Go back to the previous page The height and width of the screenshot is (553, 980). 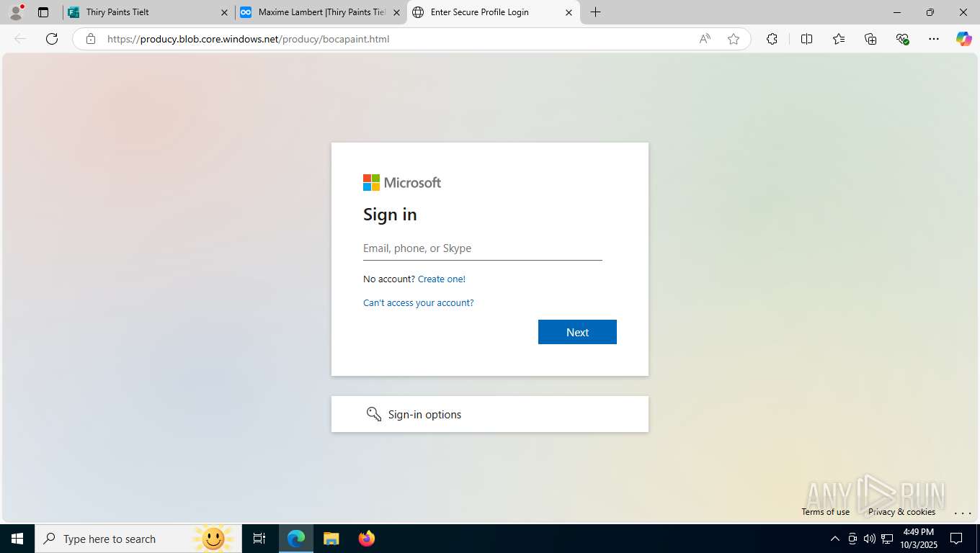click(x=20, y=39)
